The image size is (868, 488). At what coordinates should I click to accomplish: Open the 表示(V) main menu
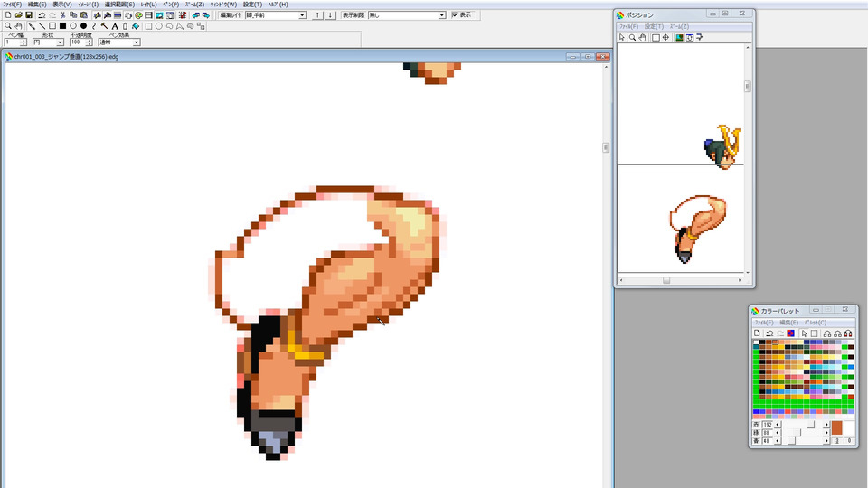click(62, 5)
